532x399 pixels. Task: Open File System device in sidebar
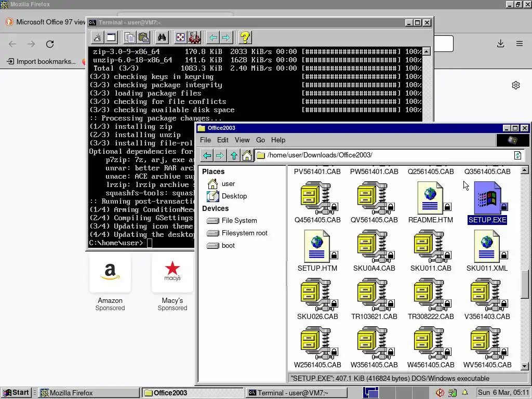(232, 221)
